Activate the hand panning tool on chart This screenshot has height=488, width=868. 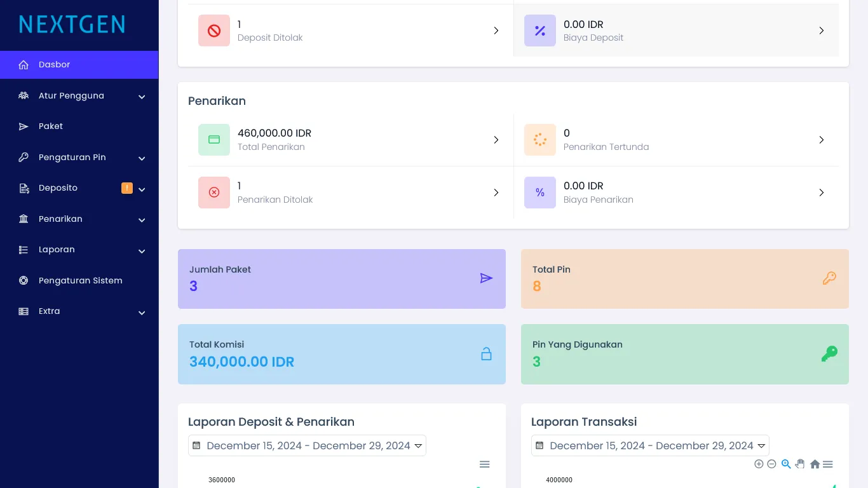tap(800, 464)
